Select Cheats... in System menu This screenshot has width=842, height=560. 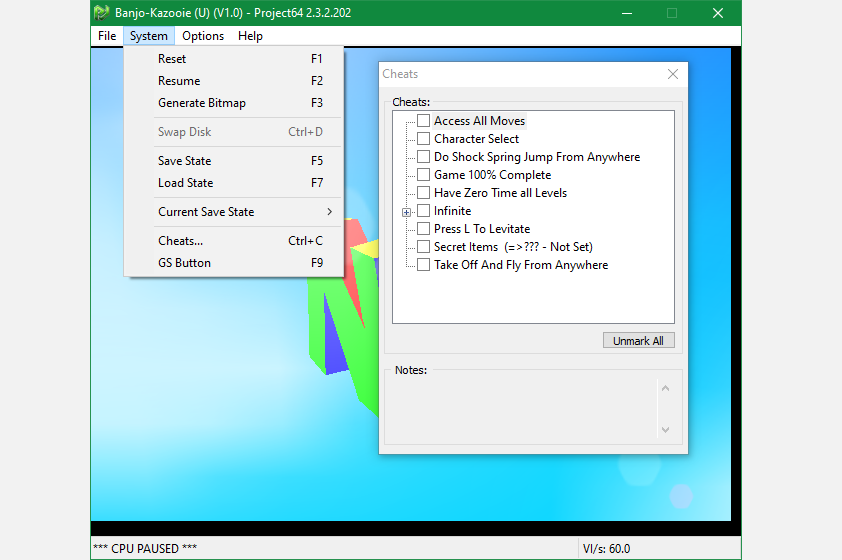(x=181, y=241)
